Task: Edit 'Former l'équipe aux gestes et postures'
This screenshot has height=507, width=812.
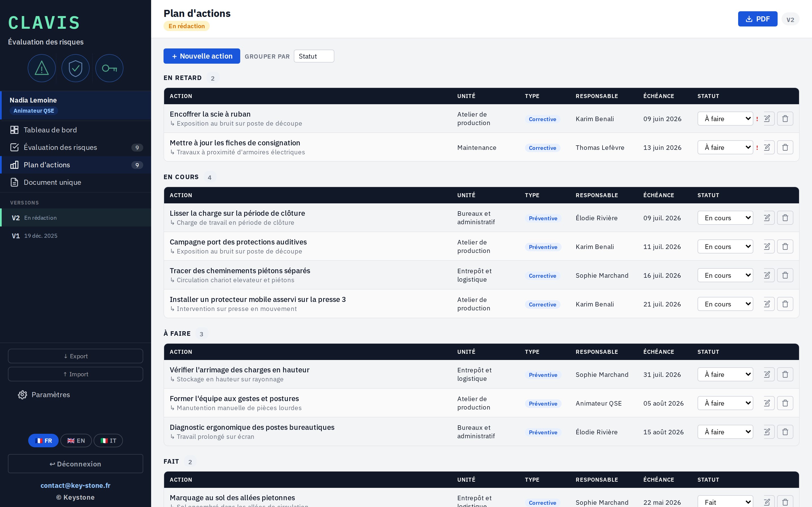Action: (768, 403)
